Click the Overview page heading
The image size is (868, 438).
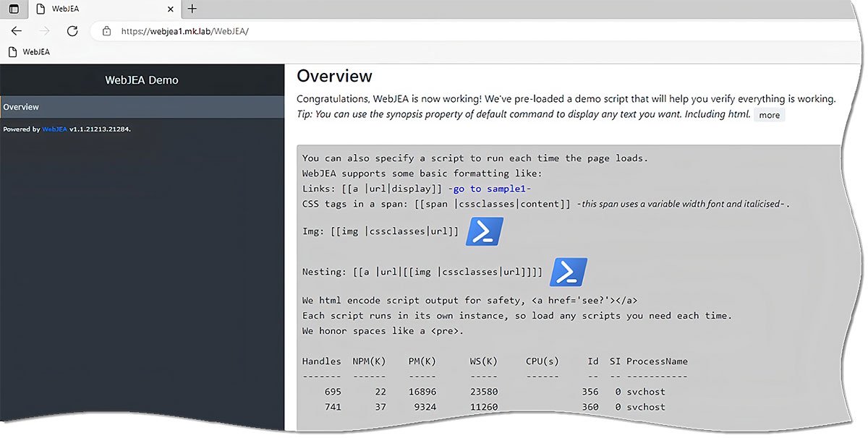click(334, 77)
